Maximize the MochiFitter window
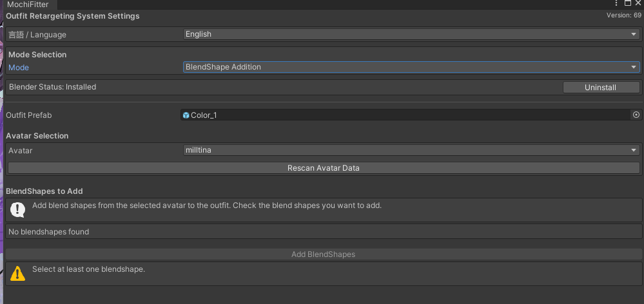Image resolution: width=644 pixels, height=304 pixels. click(628, 3)
